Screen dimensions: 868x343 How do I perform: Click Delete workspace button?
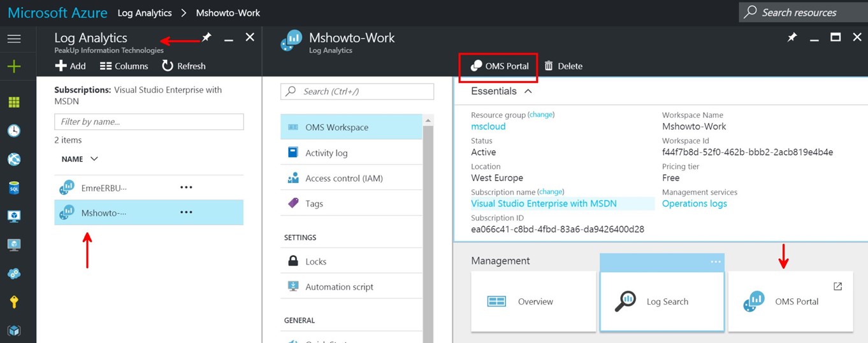[x=563, y=66]
